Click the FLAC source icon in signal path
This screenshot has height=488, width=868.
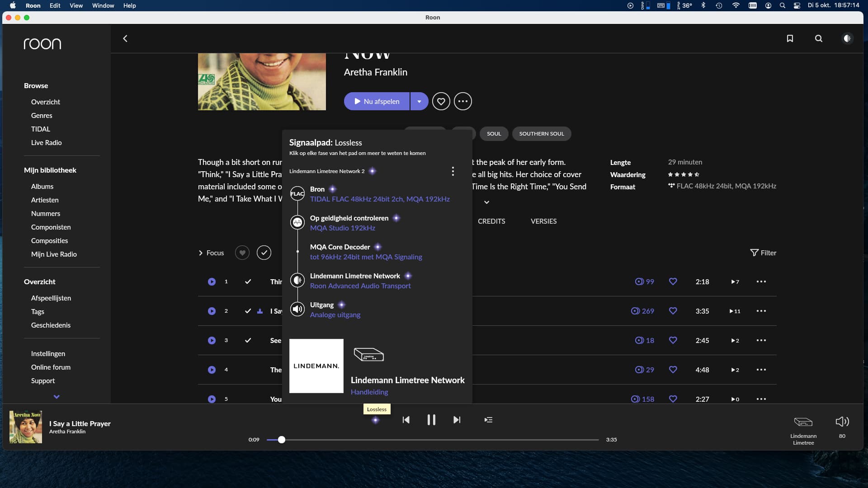(297, 193)
